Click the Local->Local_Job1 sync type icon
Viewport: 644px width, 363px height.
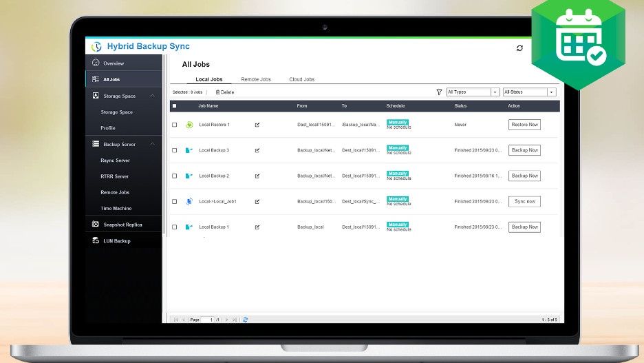(189, 201)
